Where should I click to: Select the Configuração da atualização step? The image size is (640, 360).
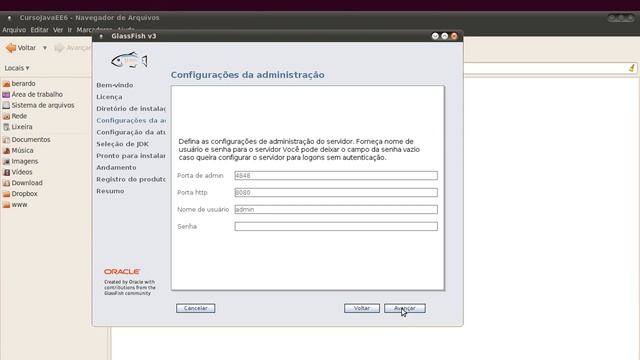[131, 132]
